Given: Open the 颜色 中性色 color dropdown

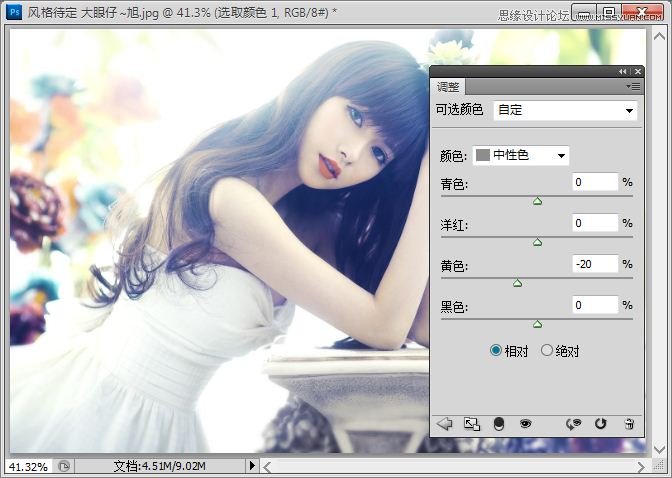Looking at the screenshot, I should pos(521,155).
